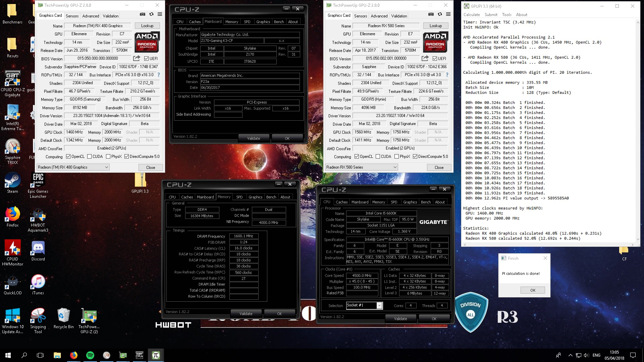Toggle DirectCompute 5.0 checkbox in left GPU-Z

pyautogui.click(x=126, y=157)
